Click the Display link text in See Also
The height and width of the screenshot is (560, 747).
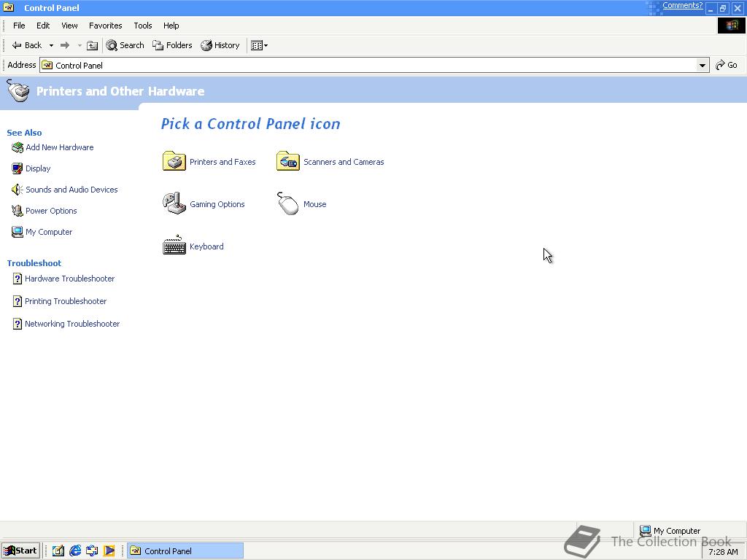(x=38, y=168)
